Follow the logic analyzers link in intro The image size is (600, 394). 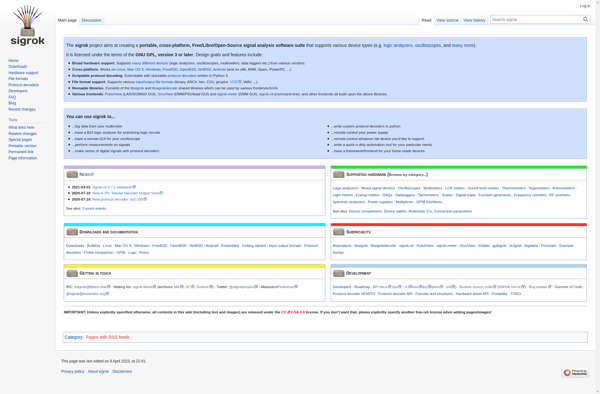point(398,45)
